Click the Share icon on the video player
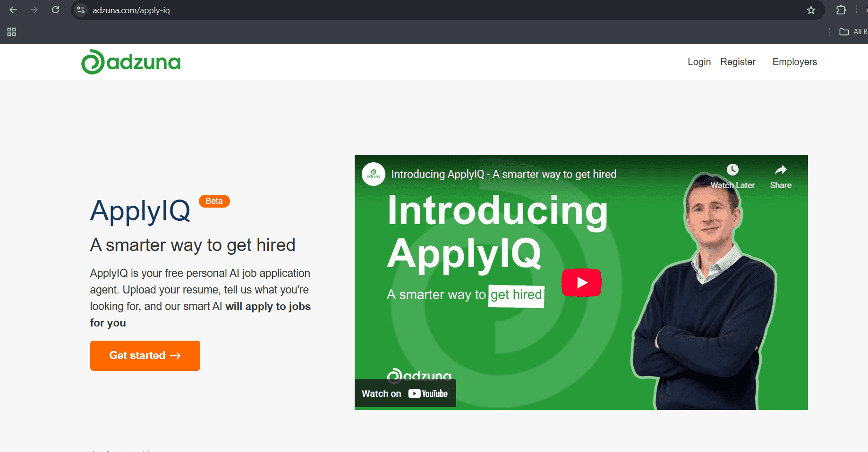Image resolution: width=868 pixels, height=452 pixels. 781,169
